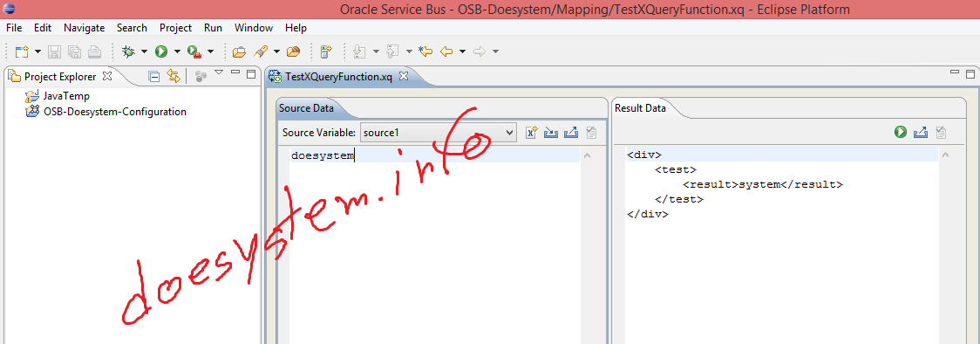Screen dimensions: 980x344
Task: Open the Debug configurations dropdown arrow
Action: [145, 52]
